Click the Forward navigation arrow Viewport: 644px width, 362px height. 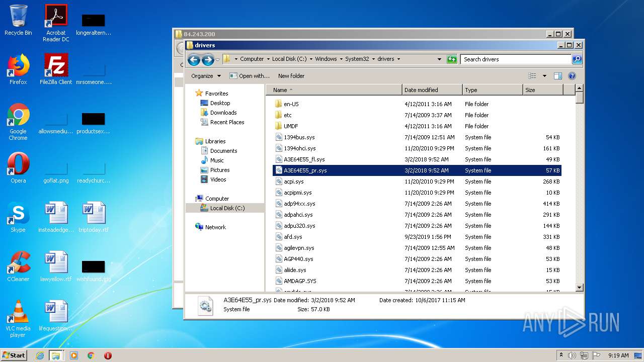tap(208, 60)
